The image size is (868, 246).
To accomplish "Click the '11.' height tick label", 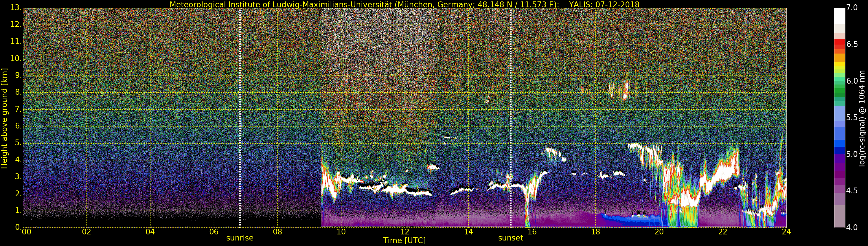I will tap(16, 41).
